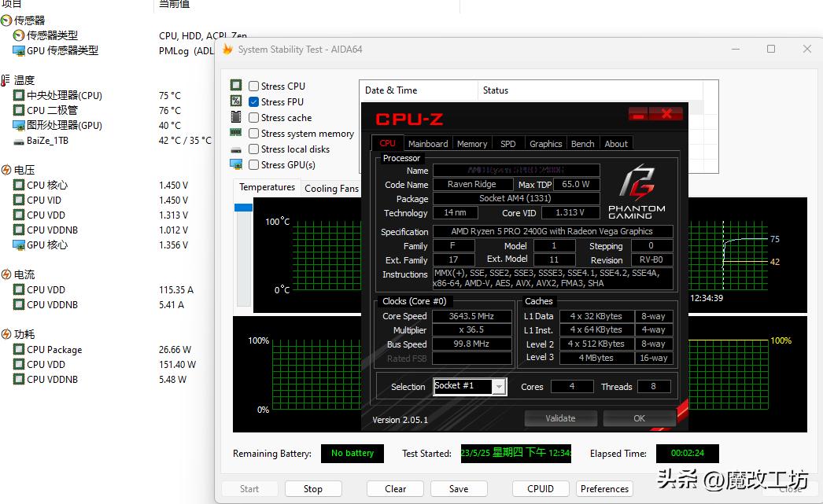Click the Core Speed value field
Viewport: 823px width, 504px height.
471,316
